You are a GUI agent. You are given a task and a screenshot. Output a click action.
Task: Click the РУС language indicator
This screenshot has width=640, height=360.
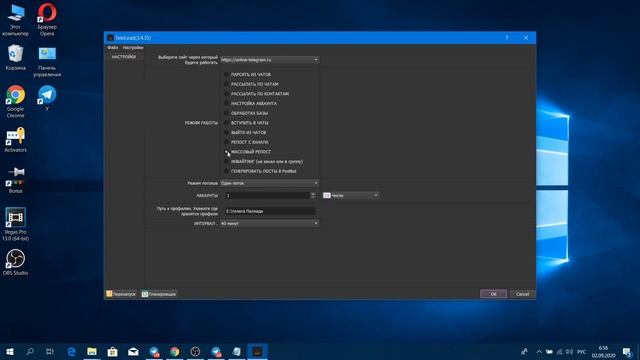tap(582, 351)
